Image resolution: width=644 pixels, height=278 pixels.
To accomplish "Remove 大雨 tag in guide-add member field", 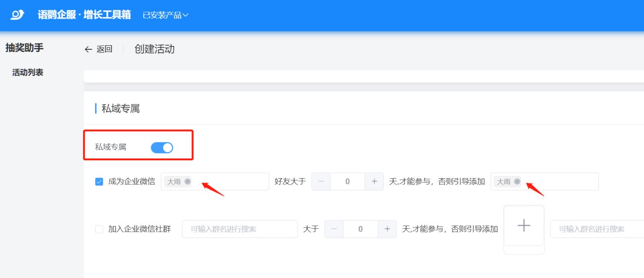I will point(517,181).
